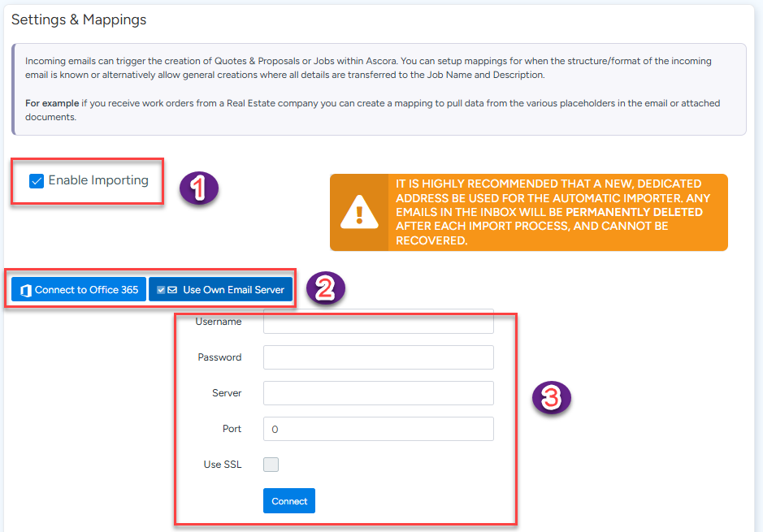Focus the Username input field

point(378,322)
